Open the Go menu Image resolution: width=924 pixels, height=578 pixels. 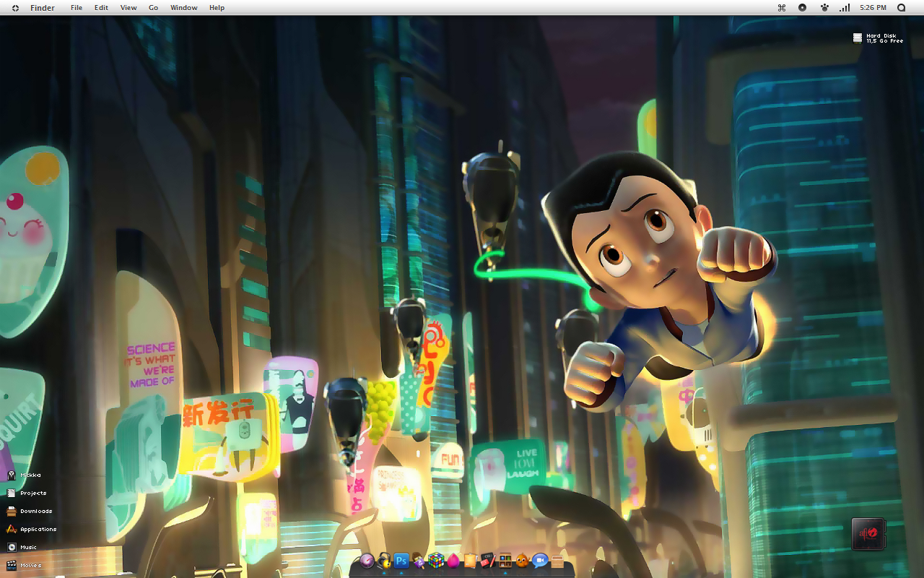153,8
